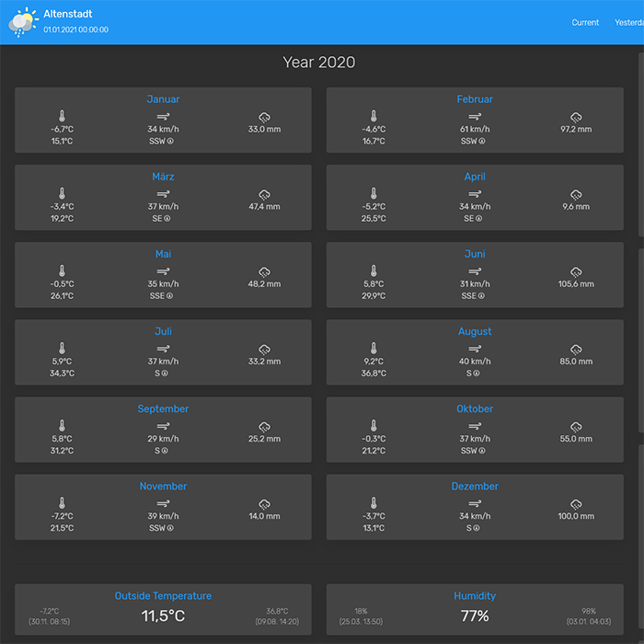Open the Januar month link
Screen dimensions: 644x644
(x=163, y=99)
